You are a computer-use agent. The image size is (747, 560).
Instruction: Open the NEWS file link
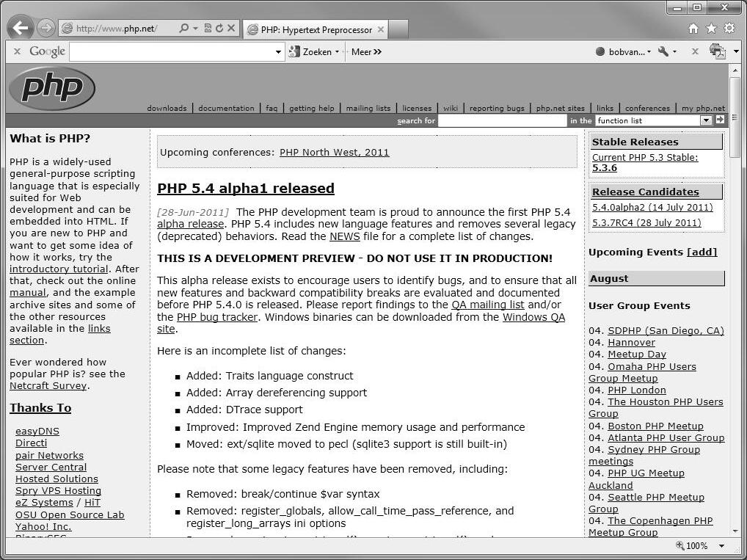pos(344,236)
